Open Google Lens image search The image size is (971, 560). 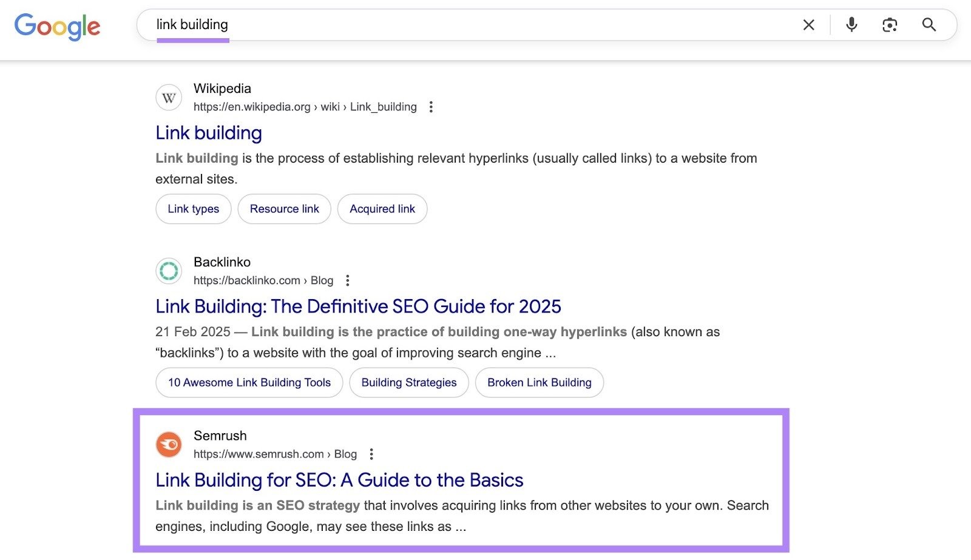pyautogui.click(x=890, y=25)
